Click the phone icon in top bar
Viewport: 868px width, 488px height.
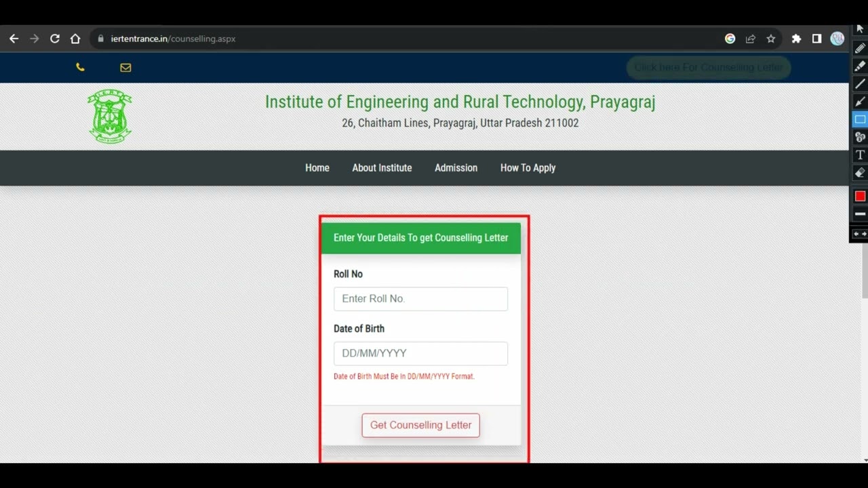tap(80, 67)
